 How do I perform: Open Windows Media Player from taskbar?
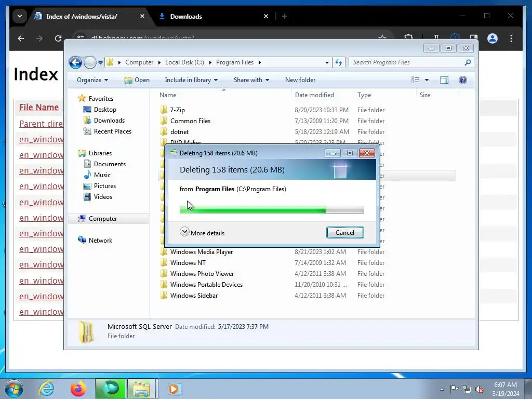(x=174, y=389)
